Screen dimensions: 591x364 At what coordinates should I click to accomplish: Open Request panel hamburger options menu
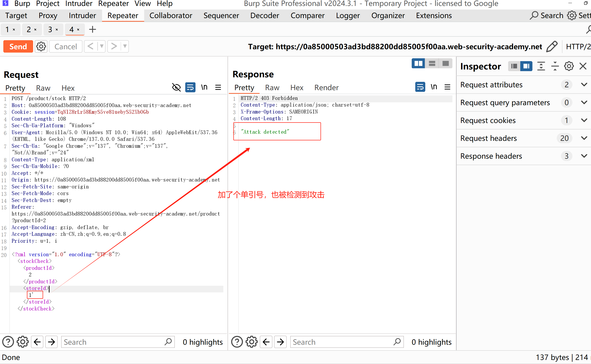click(x=218, y=87)
